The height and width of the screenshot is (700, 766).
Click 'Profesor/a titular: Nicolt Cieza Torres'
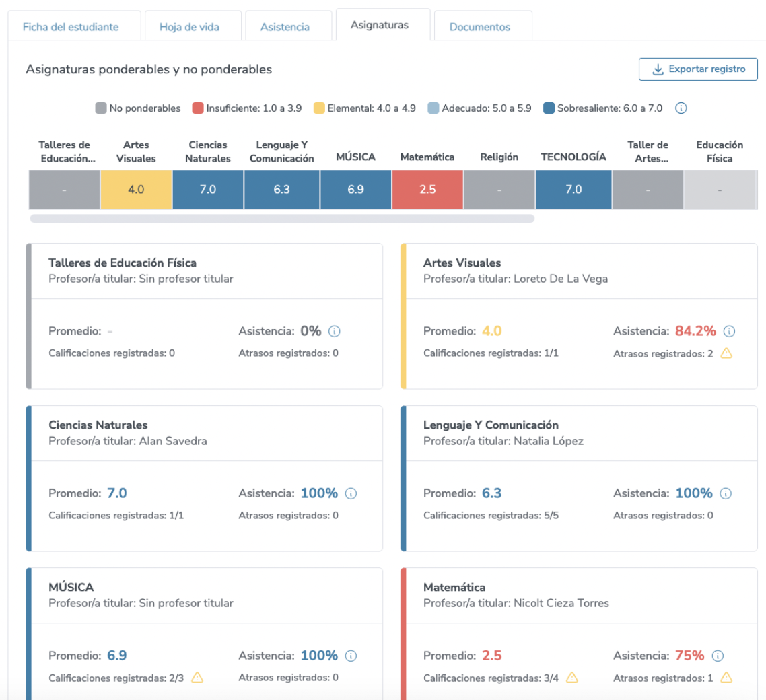(516, 603)
